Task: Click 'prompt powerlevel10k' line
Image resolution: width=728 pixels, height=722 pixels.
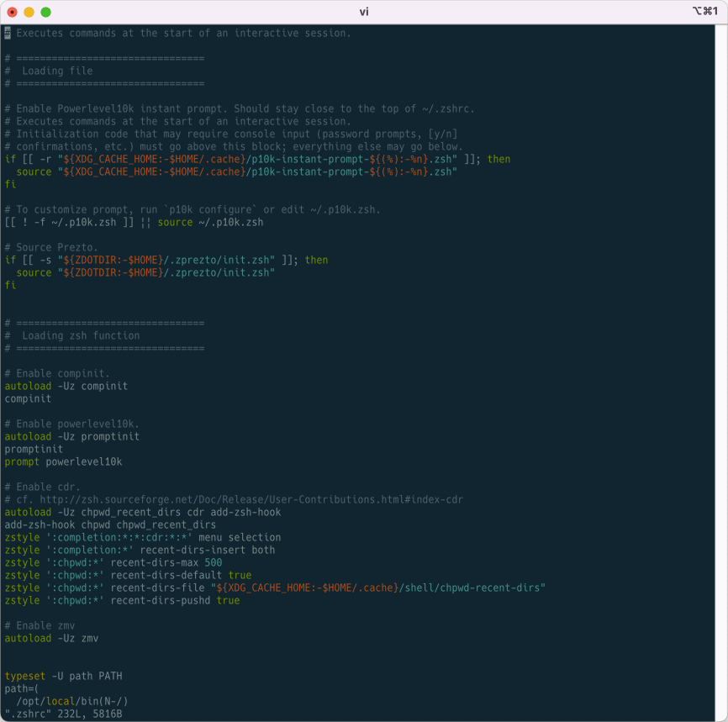Action: coord(63,462)
